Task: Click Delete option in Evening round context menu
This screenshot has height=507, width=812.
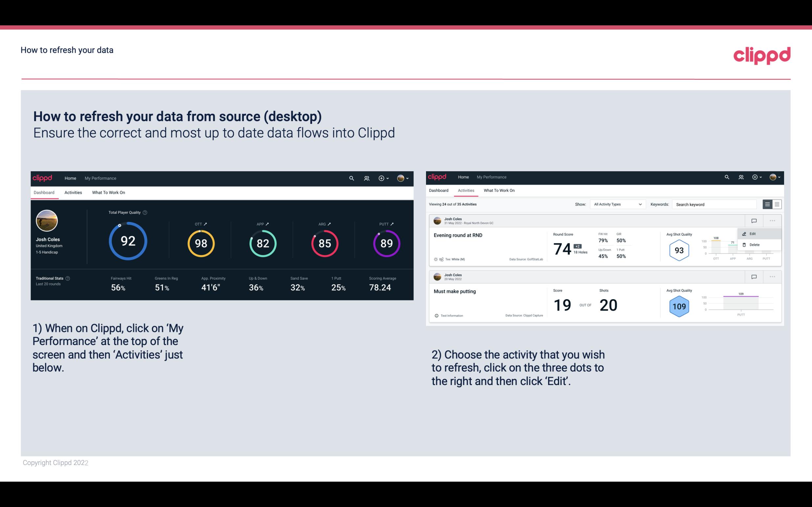Action: point(754,245)
